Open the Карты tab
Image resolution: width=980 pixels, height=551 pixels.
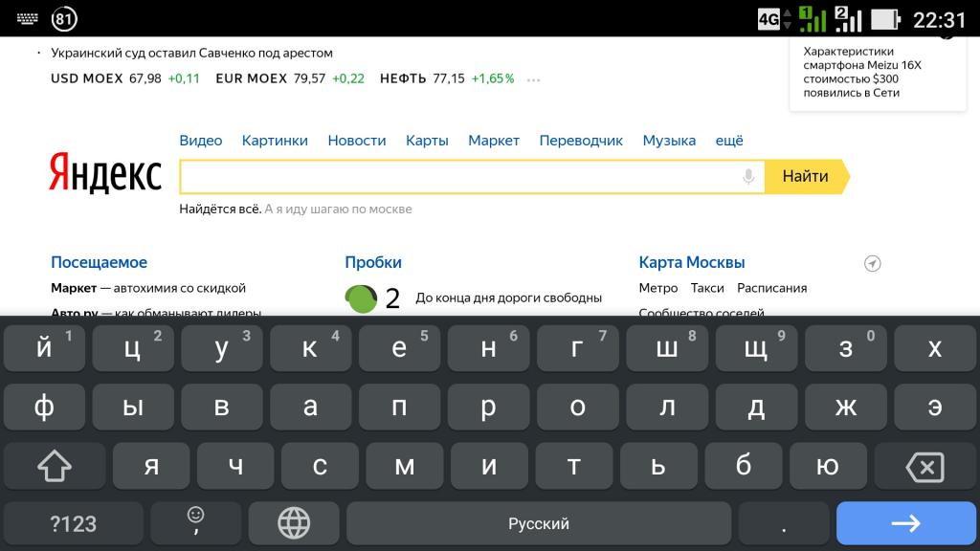[x=427, y=141]
